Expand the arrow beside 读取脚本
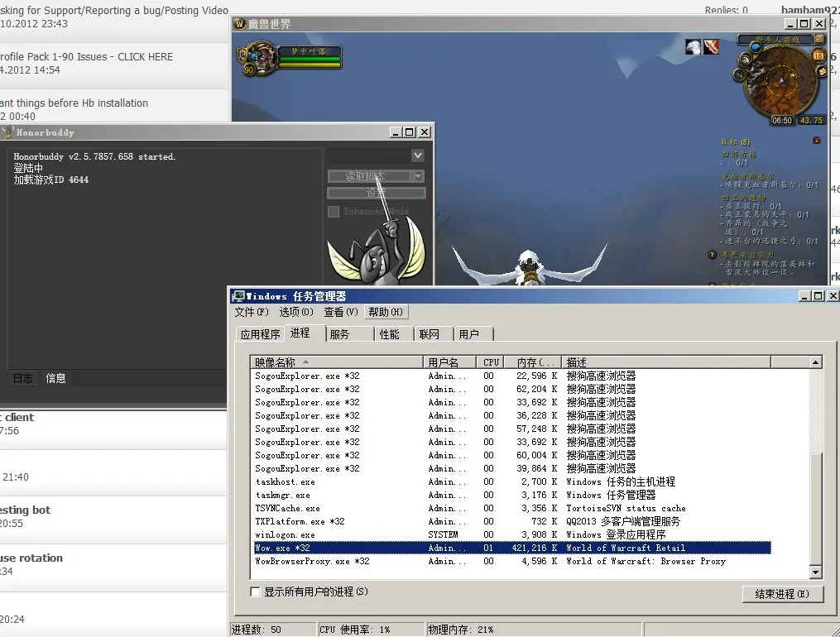Viewport: 840px width, 637px height. (419, 176)
